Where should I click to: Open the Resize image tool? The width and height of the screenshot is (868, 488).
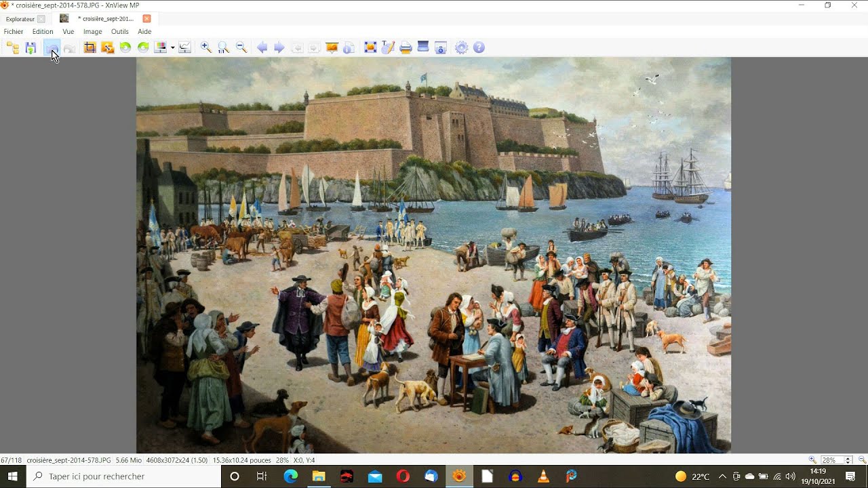point(107,47)
